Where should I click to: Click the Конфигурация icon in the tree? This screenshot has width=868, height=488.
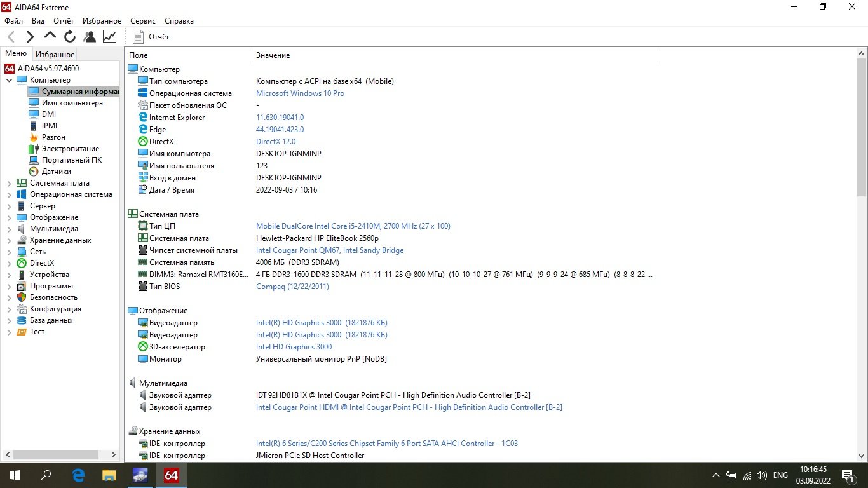pyautogui.click(x=22, y=309)
